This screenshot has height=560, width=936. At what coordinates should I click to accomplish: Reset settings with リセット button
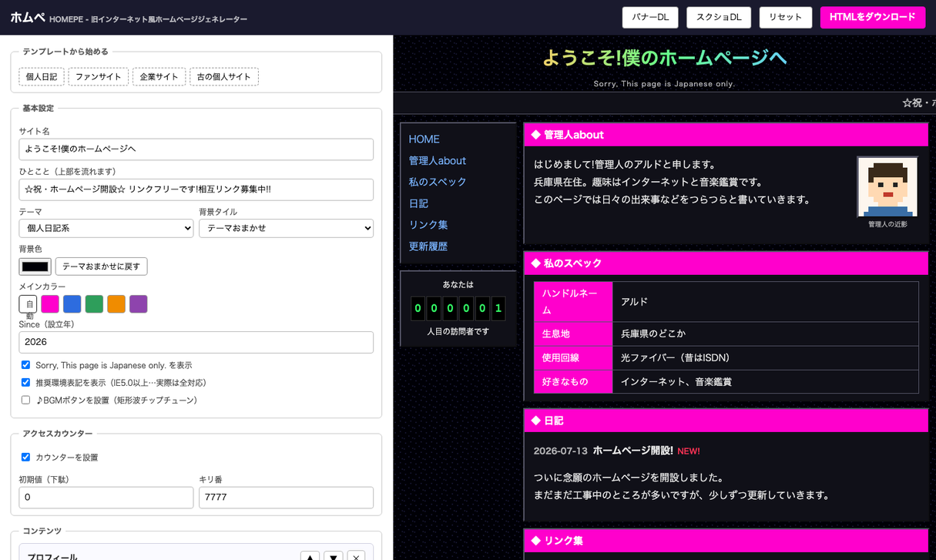(786, 17)
